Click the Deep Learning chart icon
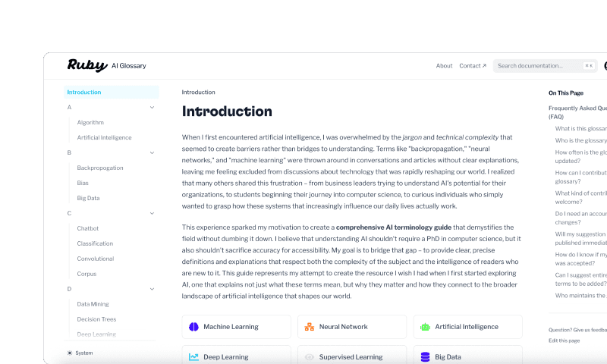Viewport: 607px width, 364px height. [193, 357]
